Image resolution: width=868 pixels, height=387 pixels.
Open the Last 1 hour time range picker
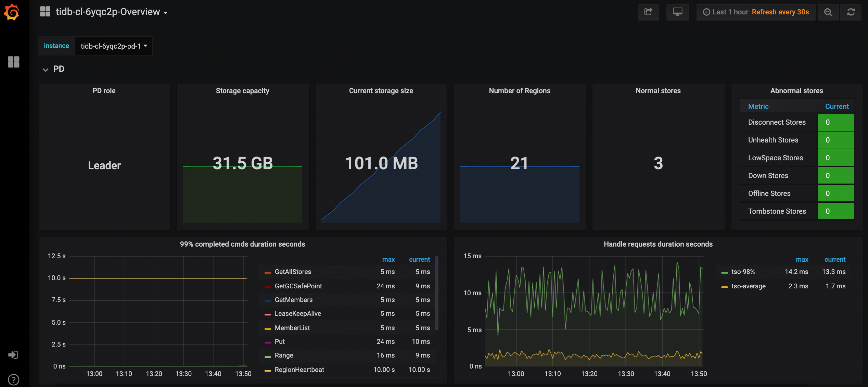click(x=729, y=12)
